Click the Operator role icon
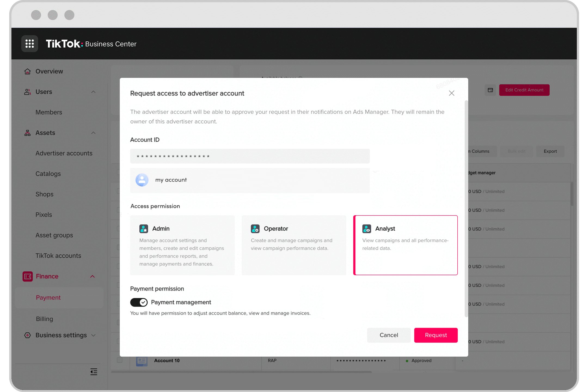The width and height of the screenshot is (588, 392). click(x=255, y=229)
